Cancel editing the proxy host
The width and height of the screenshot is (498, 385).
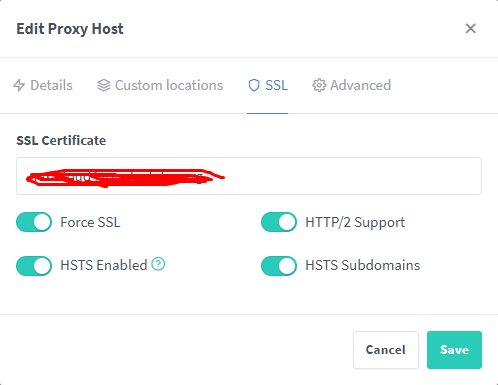386,350
